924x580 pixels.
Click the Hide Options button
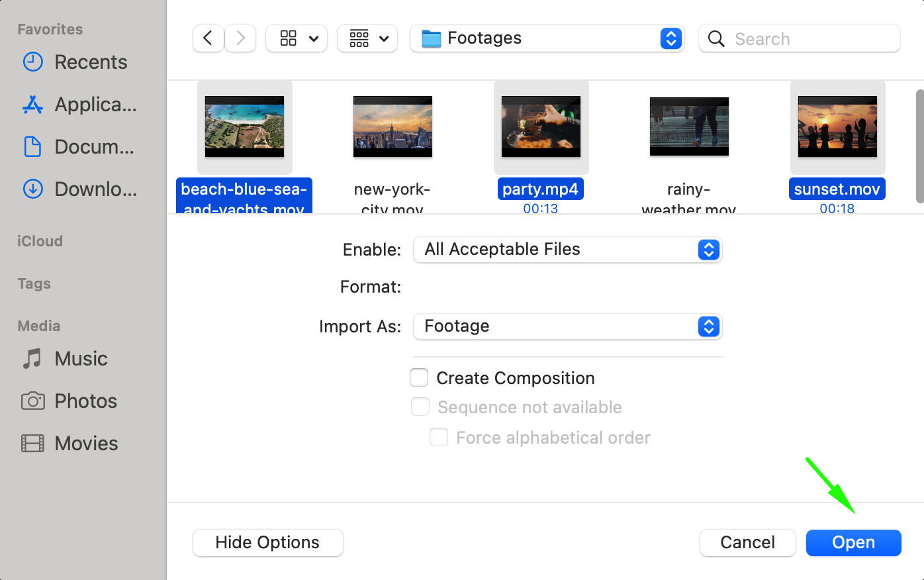[267, 543]
